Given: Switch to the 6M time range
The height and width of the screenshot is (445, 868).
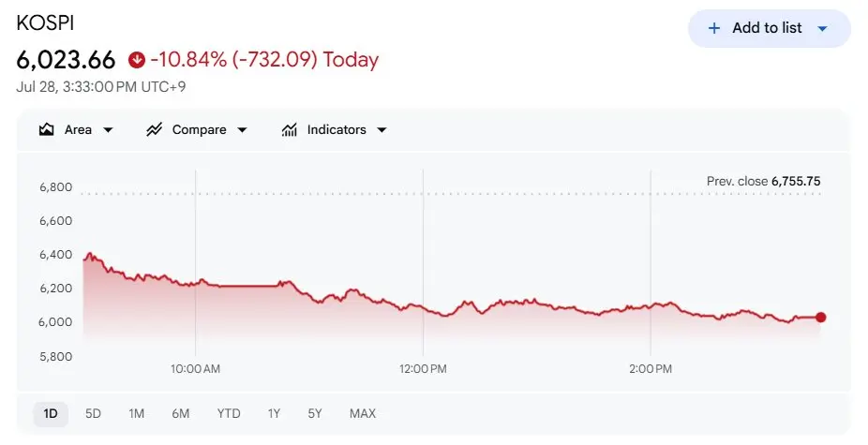Looking at the screenshot, I should pyautogui.click(x=181, y=413).
